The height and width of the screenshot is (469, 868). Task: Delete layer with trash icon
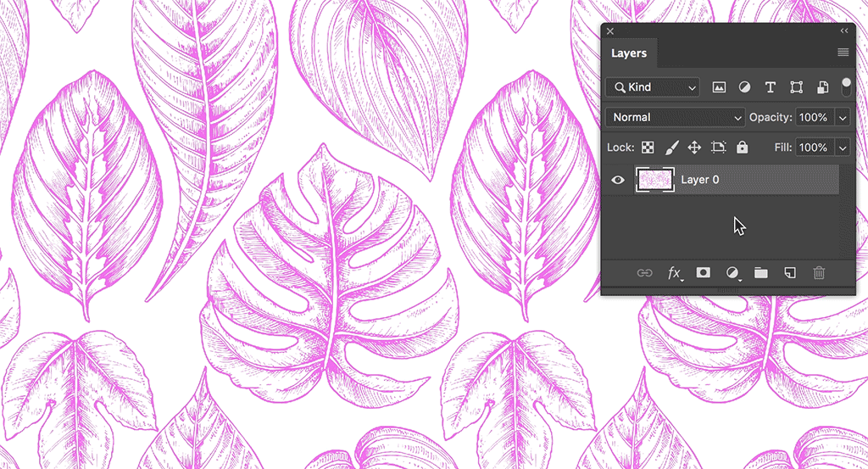[819, 272]
